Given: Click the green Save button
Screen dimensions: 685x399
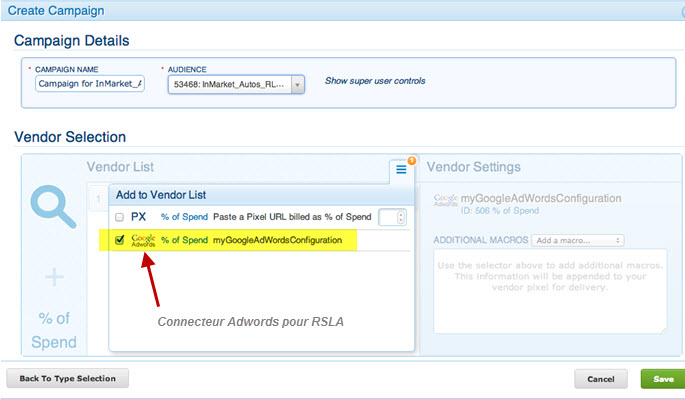Looking at the screenshot, I should click(663, 379).
